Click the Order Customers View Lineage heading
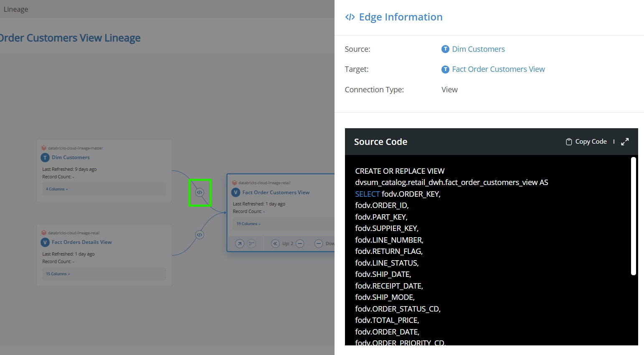 point(70,38)
